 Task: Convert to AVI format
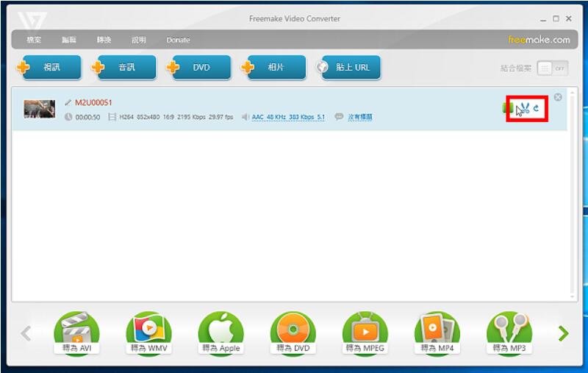point(77,333)
